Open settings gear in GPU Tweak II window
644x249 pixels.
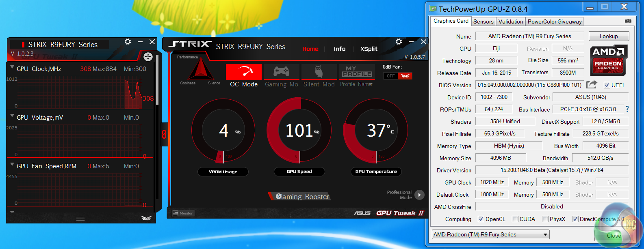(x=399, y=42)
